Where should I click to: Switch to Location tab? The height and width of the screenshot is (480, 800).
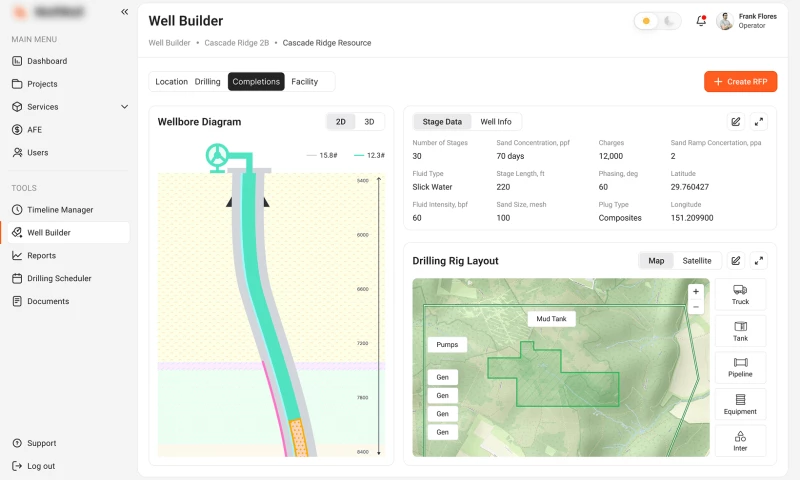(171, 82)
